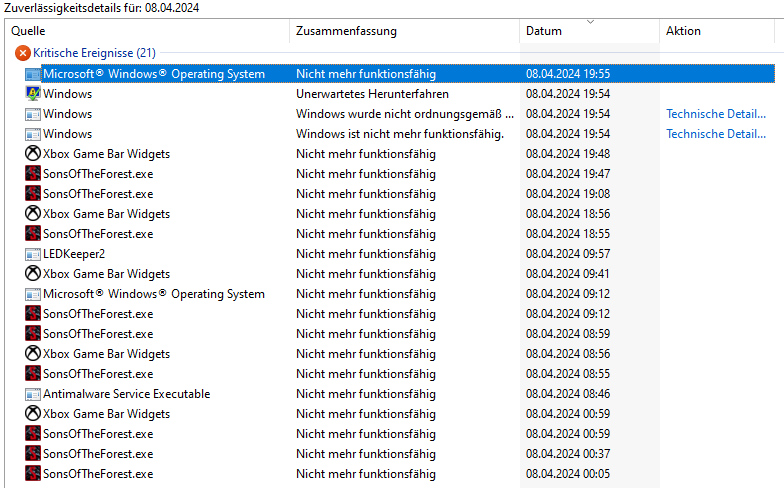Click the date 08.04.2024 00:05

[x=568, y=474]
